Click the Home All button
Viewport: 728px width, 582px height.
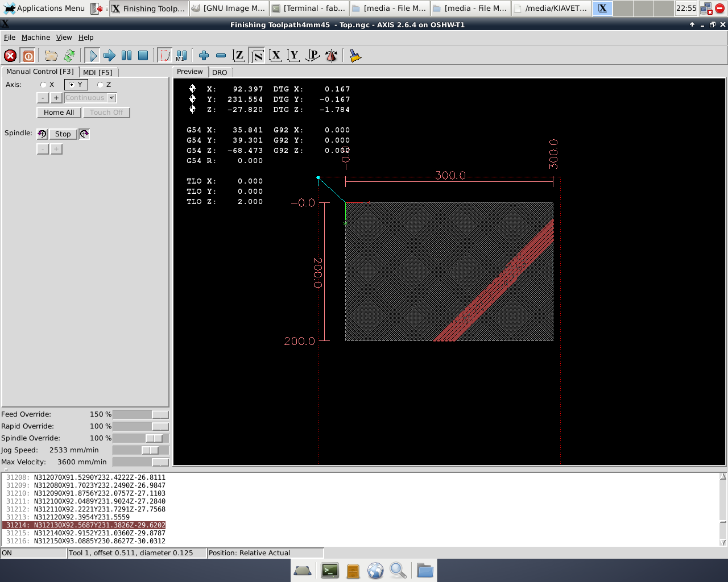59,112
